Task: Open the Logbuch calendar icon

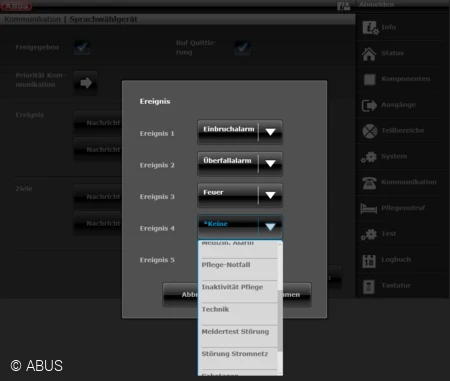Action: pyautogui.click(x=369, y=261)
